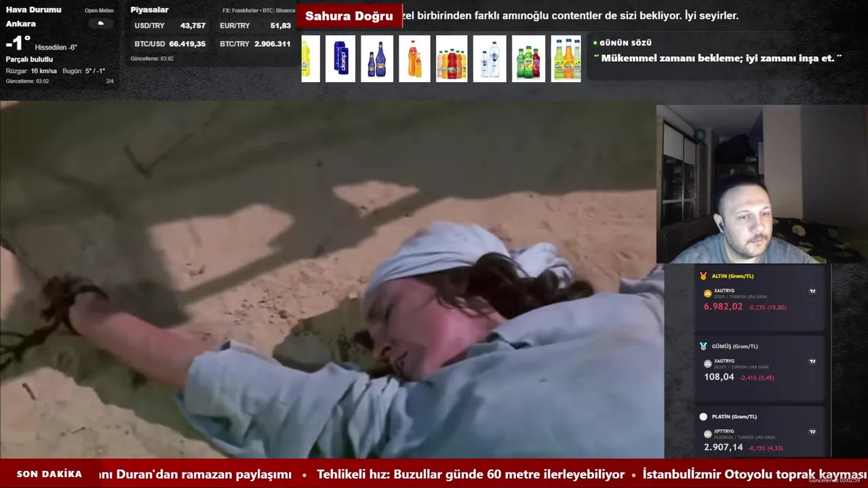Image resolution: width=868 pixels, height=488 pixels.
Task: Click the Bugün 5° / -1° forecast
Action: click(x=84, y=71)
